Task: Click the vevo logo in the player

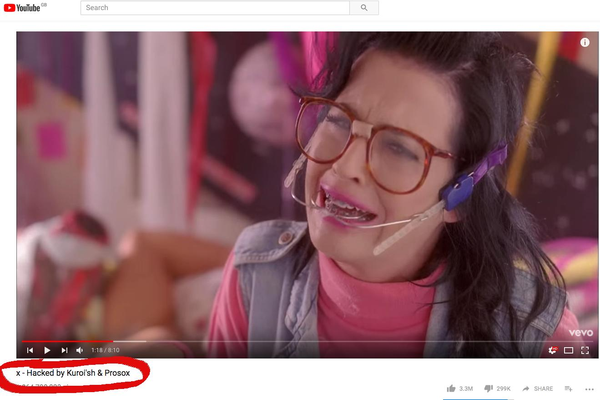Action: point(580,332)
